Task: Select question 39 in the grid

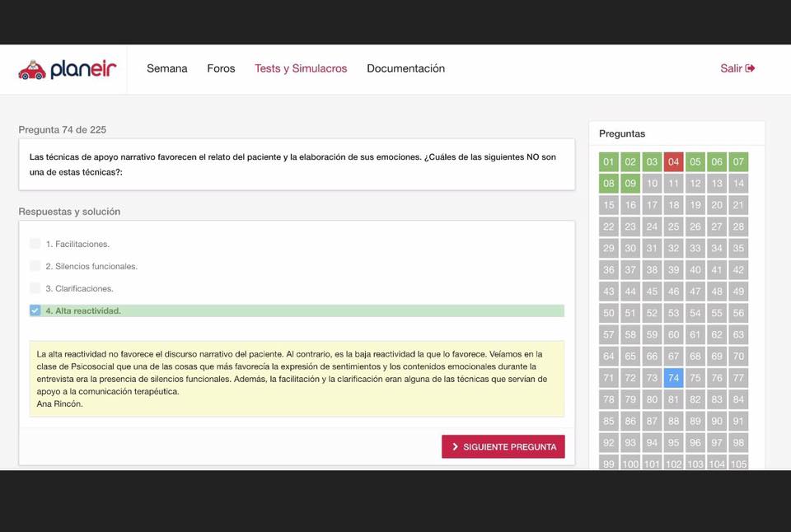Action: pos(673,270)
